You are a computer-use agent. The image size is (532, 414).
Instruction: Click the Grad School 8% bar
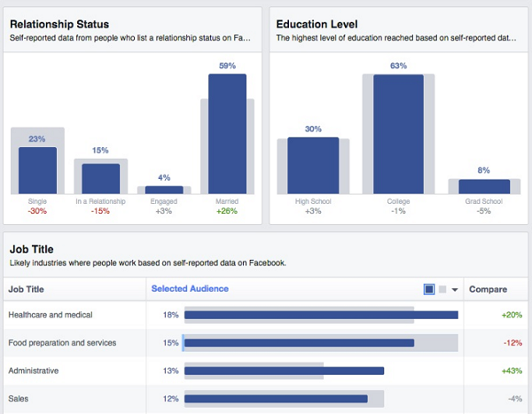pos(484,187)
